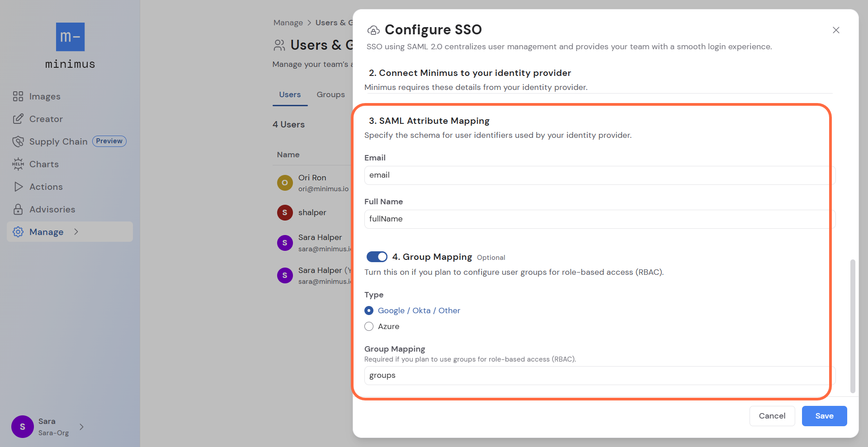Cancel the Configure SSO dialog
The image size is (868, 447).
pyautogui.click(x=772, y=416)
